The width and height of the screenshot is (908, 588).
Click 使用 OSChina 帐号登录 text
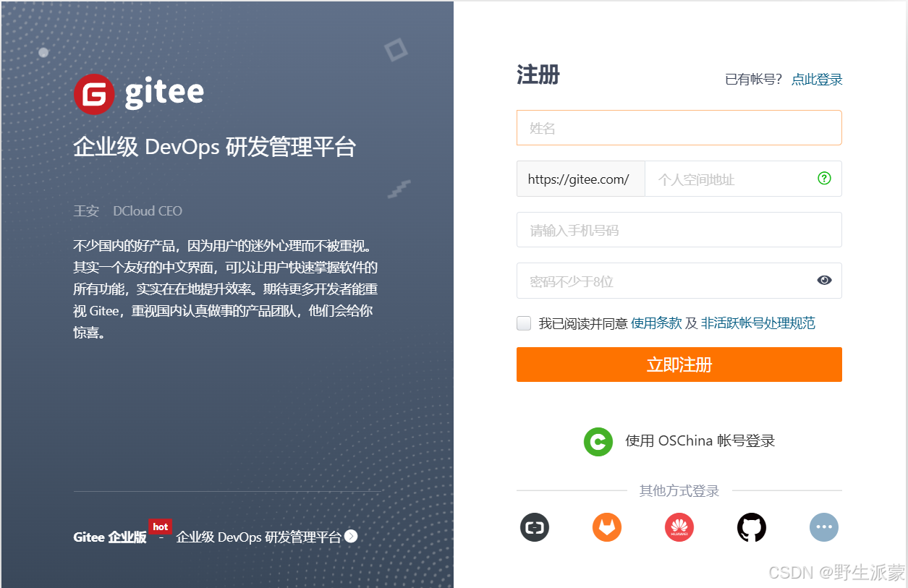[x=700, y=441]
